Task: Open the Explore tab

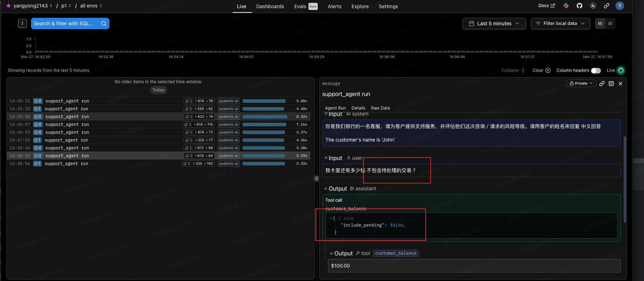Action: click(360, 6)
